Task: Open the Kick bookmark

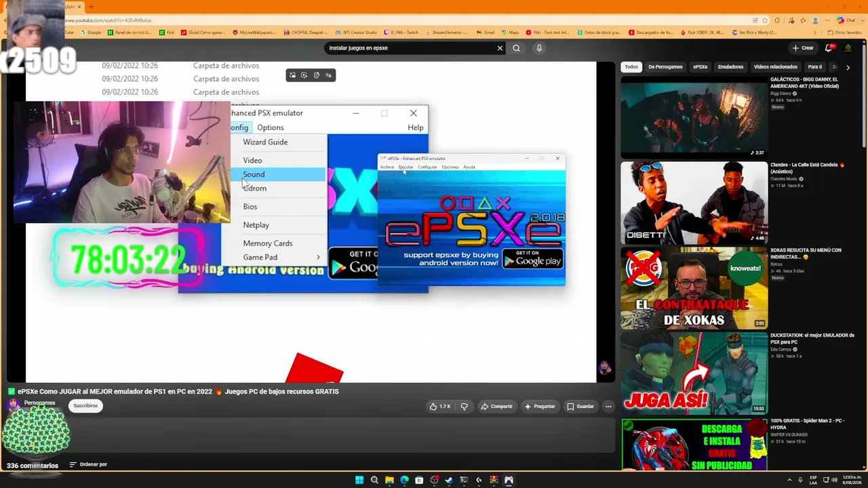Action: point(167,33)
